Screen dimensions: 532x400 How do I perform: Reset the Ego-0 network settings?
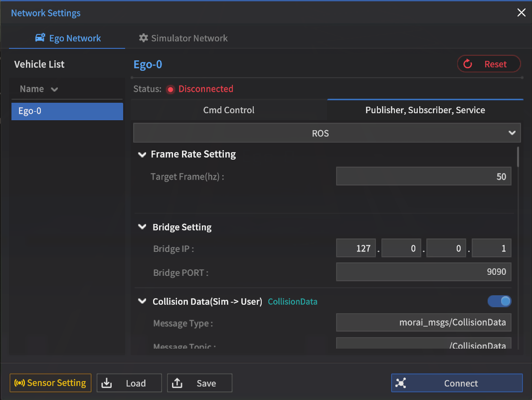coord(489,64)
